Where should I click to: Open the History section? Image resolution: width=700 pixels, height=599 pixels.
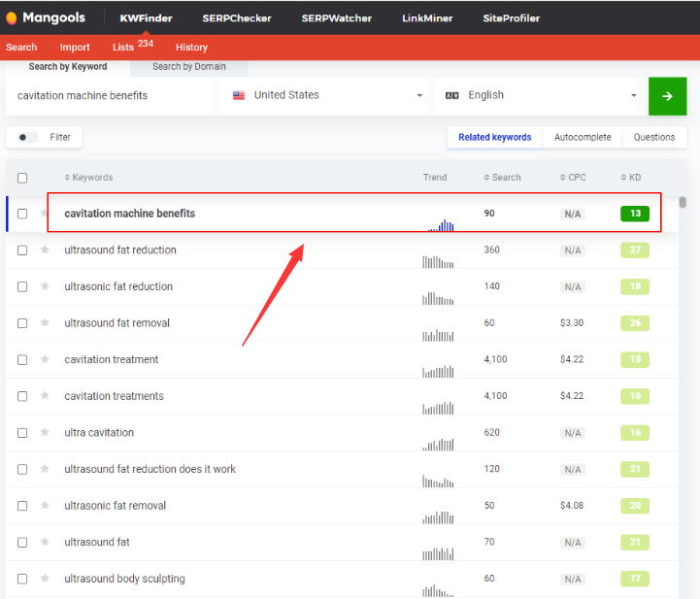[191, 47]
